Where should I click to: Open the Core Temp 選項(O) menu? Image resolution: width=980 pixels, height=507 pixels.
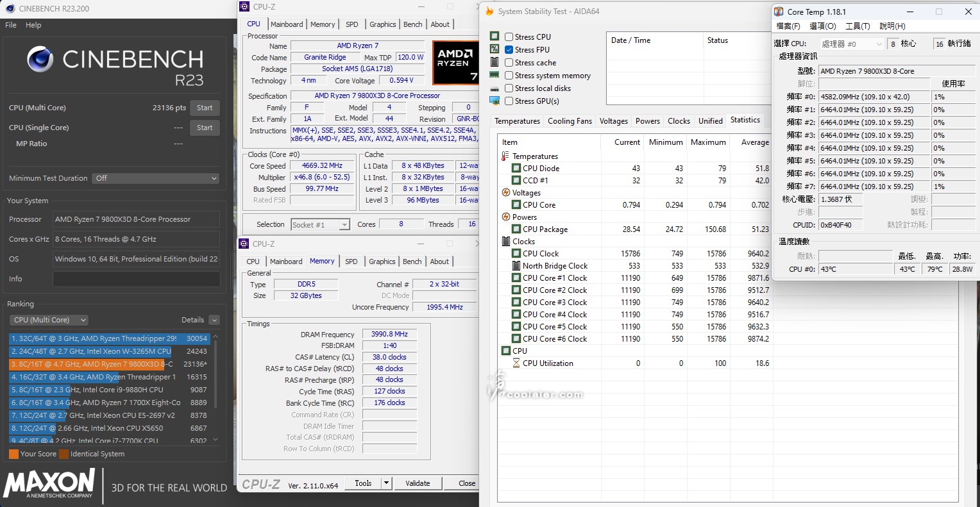point(823,26)
